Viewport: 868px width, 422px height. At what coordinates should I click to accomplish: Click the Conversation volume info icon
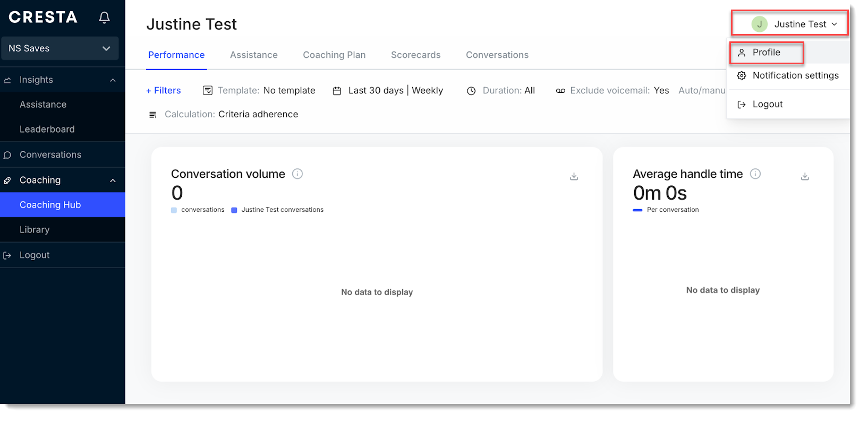point(297,174)
